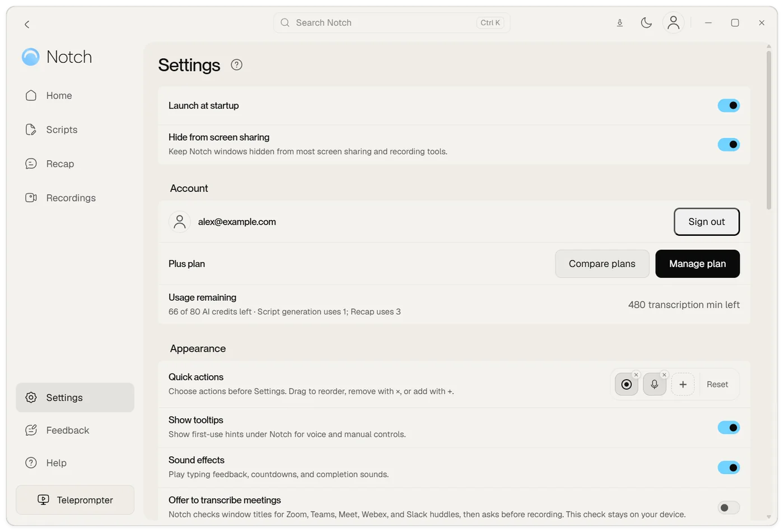Open the profile avatar in title bar
Image resolution: width=784 pixels, height=532 pixels.
click(673, 23)
